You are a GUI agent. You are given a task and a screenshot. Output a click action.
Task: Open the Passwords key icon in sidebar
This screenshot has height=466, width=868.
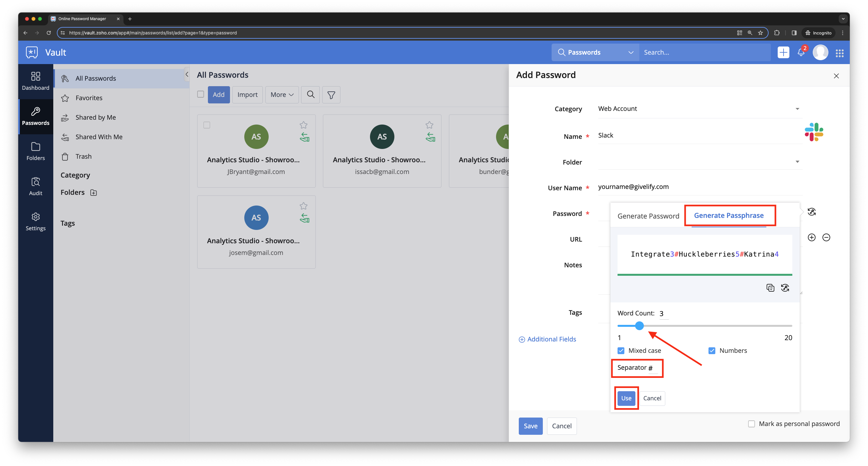pos(35,112)
